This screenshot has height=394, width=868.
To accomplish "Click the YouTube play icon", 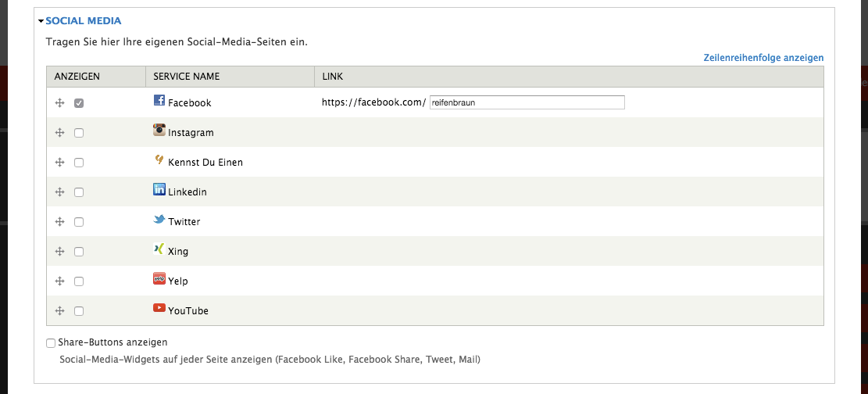I will pos(159,309).
